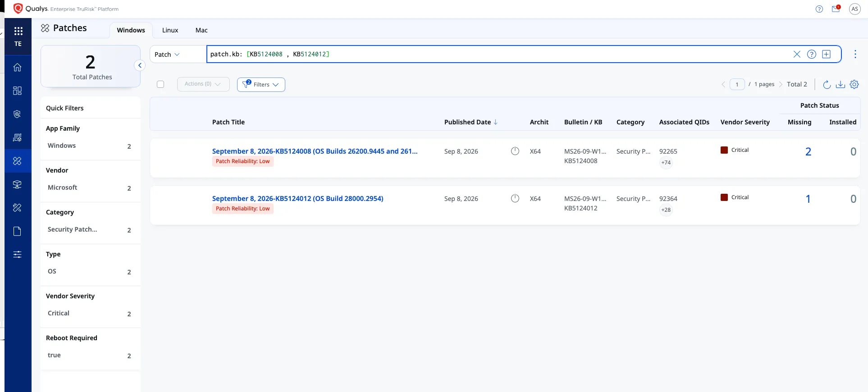Open search help question mark icon
This screenshot has width=868, height=392.
[811, 54]
